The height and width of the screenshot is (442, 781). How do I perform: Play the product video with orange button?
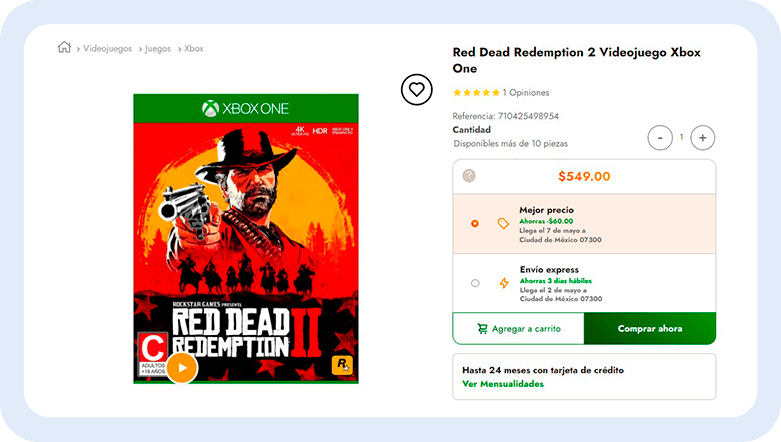[x=181, y=367]
